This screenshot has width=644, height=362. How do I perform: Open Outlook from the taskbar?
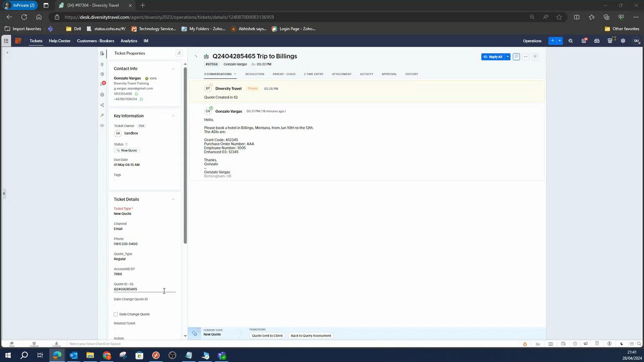(x=73, y=355)
